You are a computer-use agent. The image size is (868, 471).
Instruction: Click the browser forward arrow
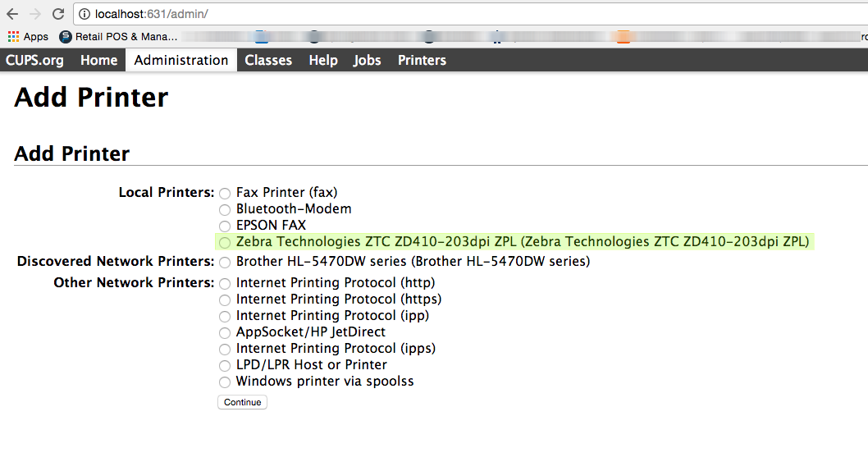point(35,14)
